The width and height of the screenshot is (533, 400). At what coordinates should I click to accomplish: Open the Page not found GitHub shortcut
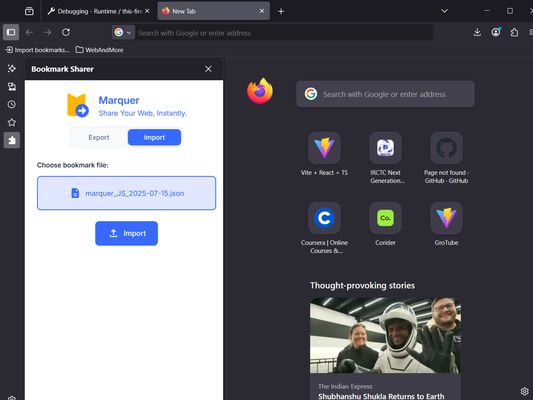click(446, 158)
